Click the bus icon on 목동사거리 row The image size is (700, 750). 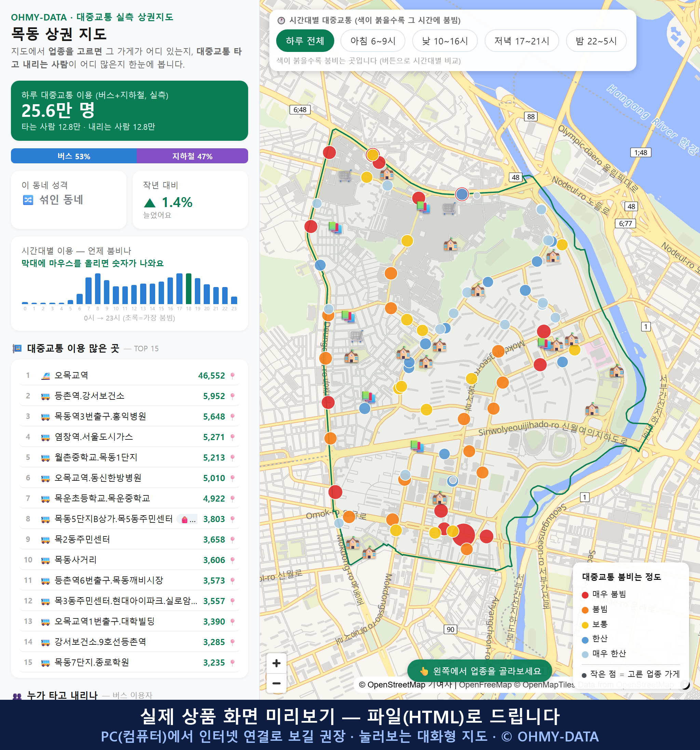pos(45,560)
